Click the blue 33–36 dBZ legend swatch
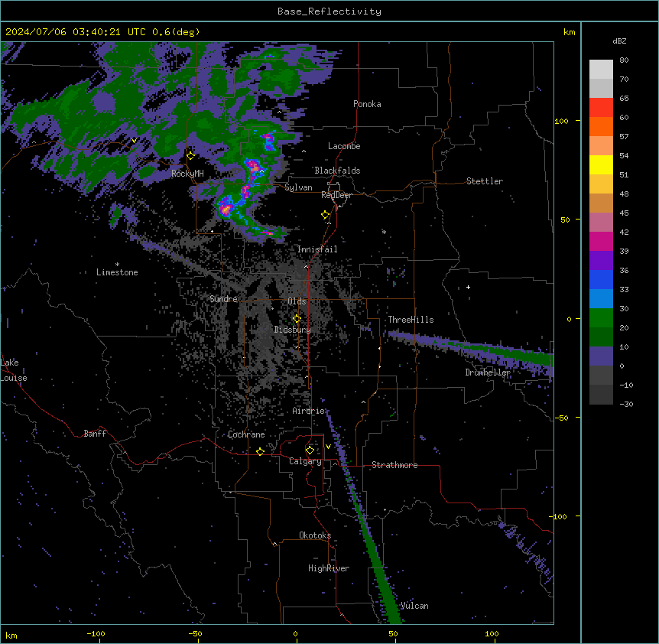The width and height of the screenshot is (659, 644). [x=601, y=279]
